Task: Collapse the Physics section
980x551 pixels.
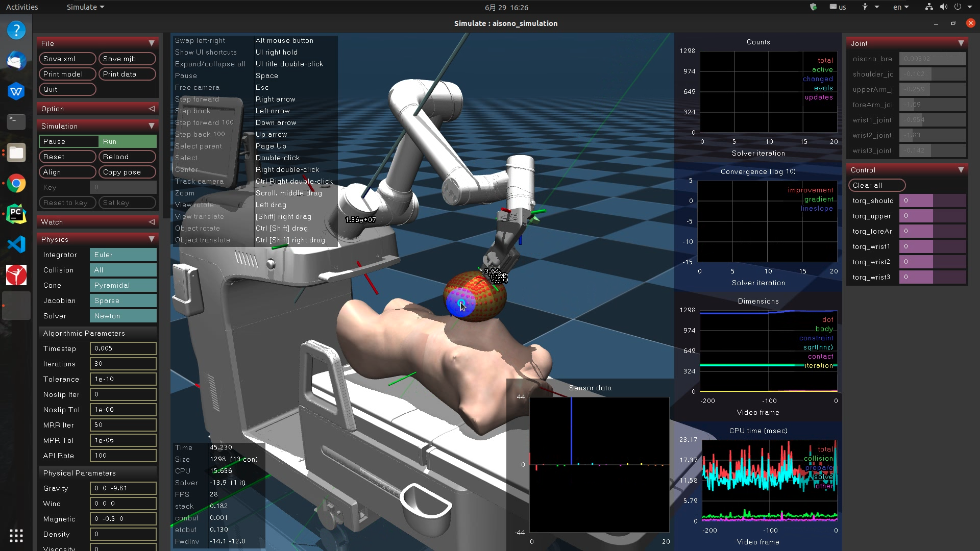Action: click(152, 239)
